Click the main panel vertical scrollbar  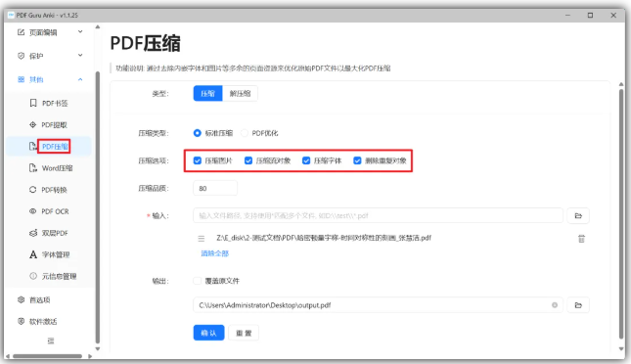click(x=621, y=213)
